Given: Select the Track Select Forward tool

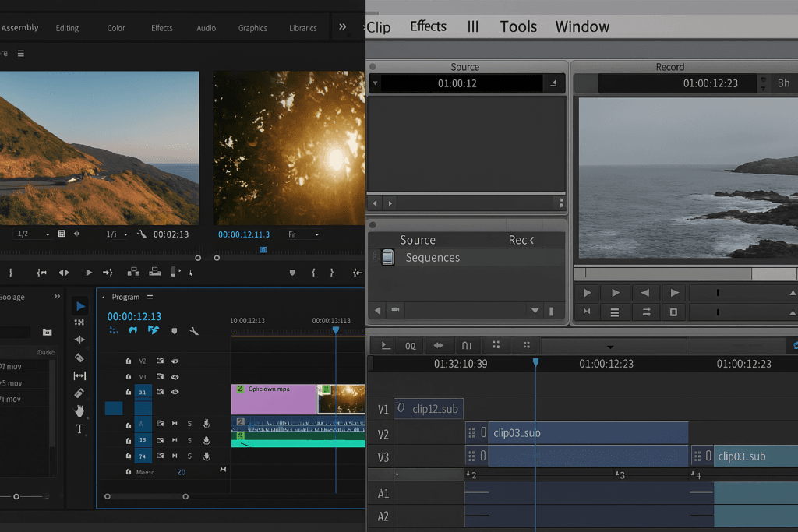Looking at the screenshot, I should 80,322.
